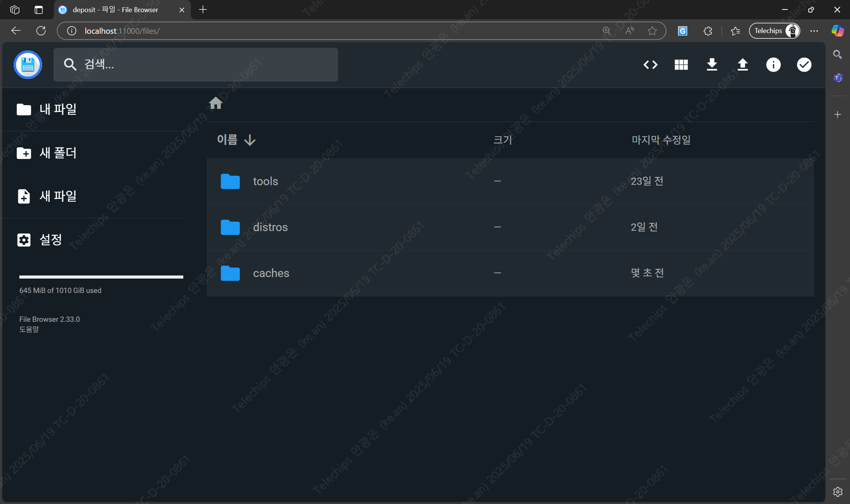Toggle multiple selection checkmark icon
The width and height of the screenshot is (850, 504).
click(x=804, y=65)
